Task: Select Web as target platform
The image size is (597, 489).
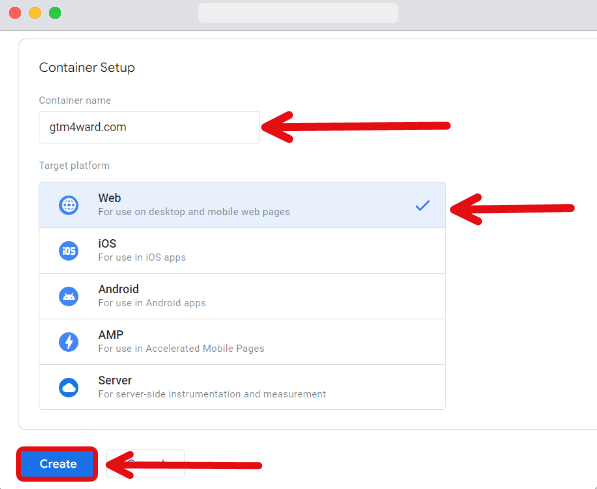Action: 242,205
